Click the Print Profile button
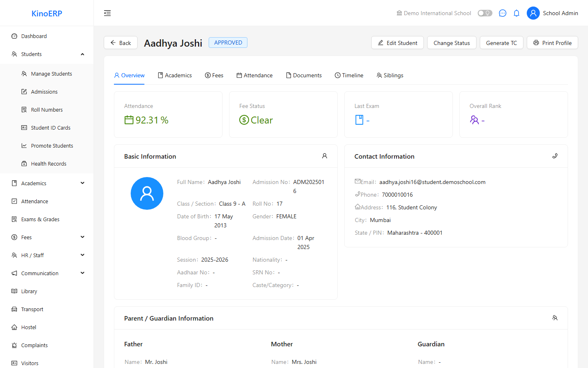This screenshot has width=588, height=368. 552,43
